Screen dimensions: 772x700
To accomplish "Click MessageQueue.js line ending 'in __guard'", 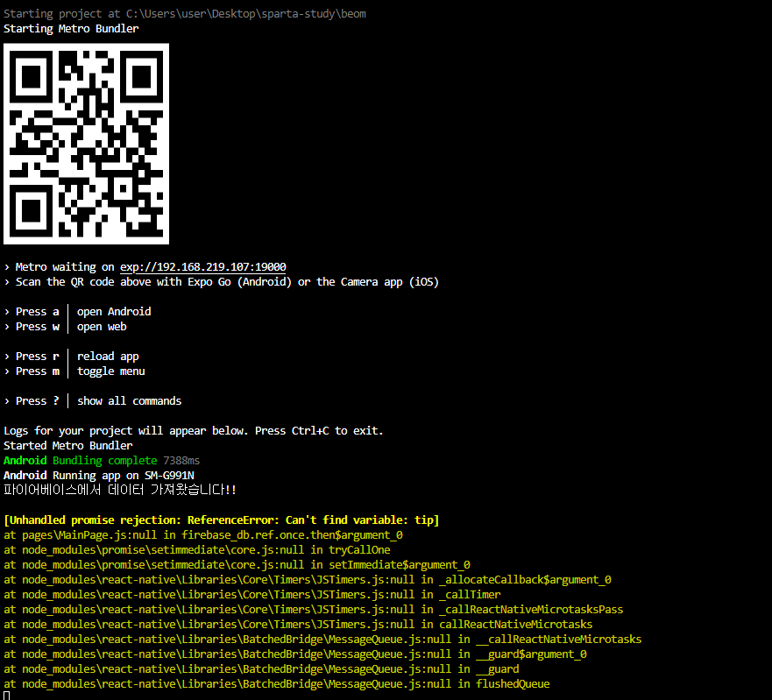I will click(261, 669).
